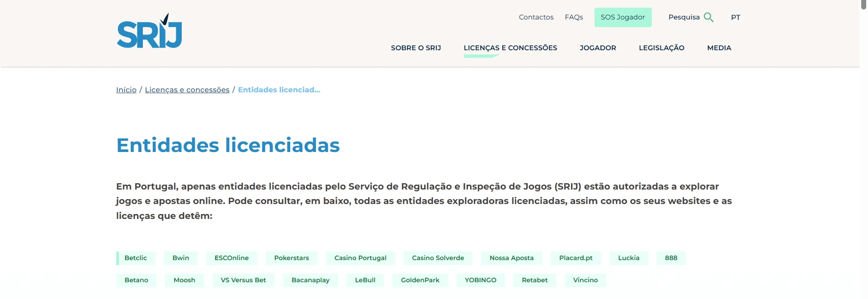Select the Nossa Aposta tab
The image size is (868, 299).
[511, 258]
